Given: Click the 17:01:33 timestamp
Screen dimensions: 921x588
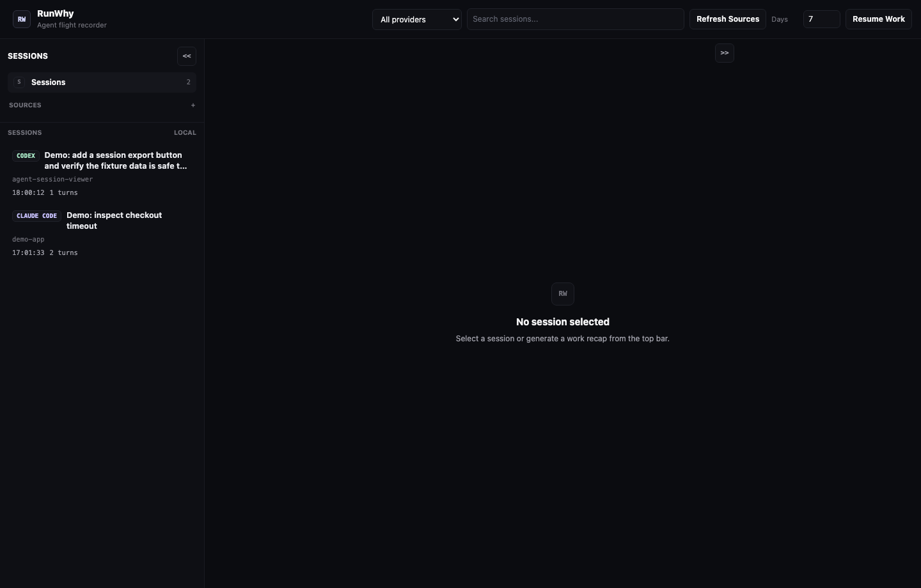Looking at the screenshot, I should 28,253.
